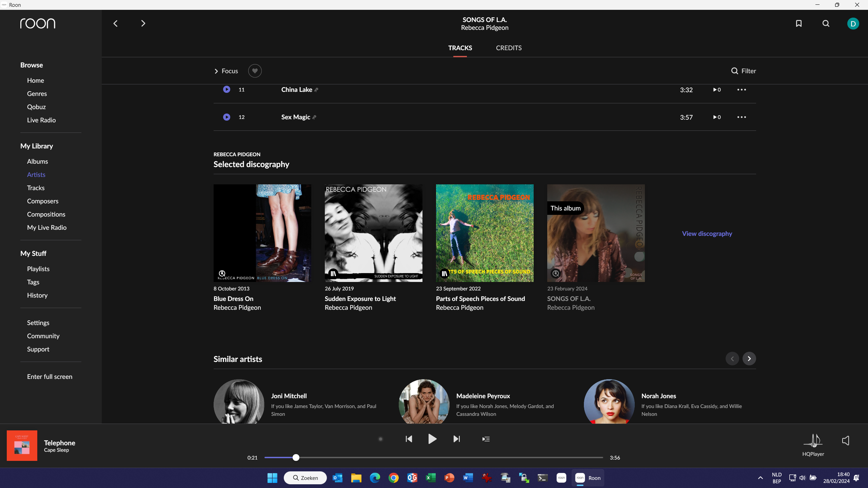Open Telephone now playing album art
The image size is (868, 488).
[x=22, y=445]
